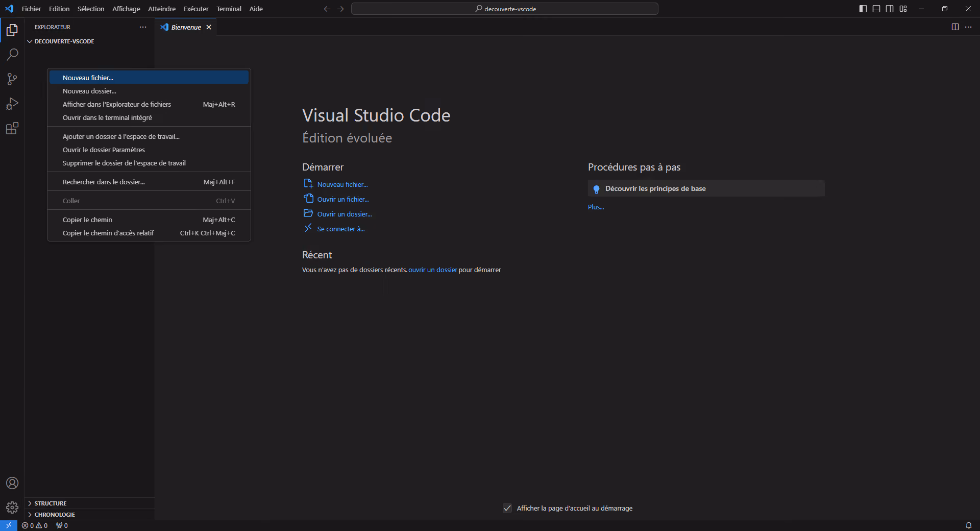Close the Bienvenue tab
This screenshot has height=531, width=980.
(x=209, y=27)
